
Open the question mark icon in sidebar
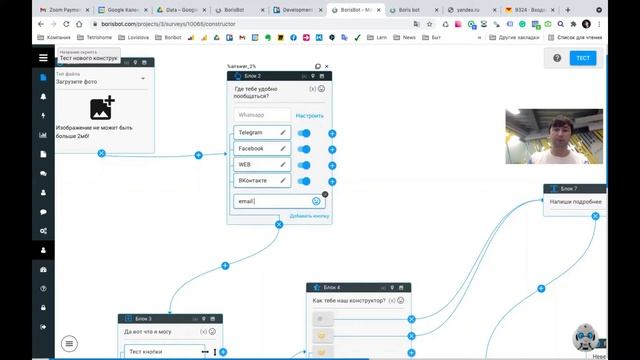coord(43,289)
